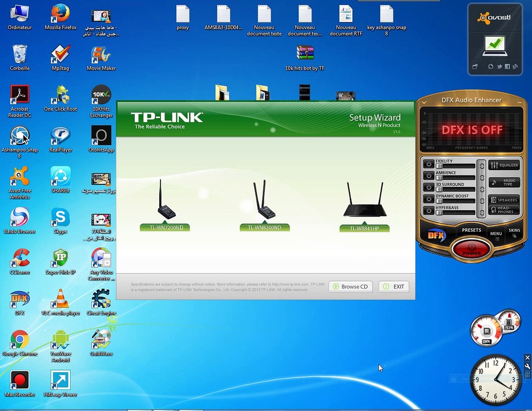Viewport: 532px width, 411px height.
Task: Open Avast Free Antivirus shortcut
Action: click(19, 183)
